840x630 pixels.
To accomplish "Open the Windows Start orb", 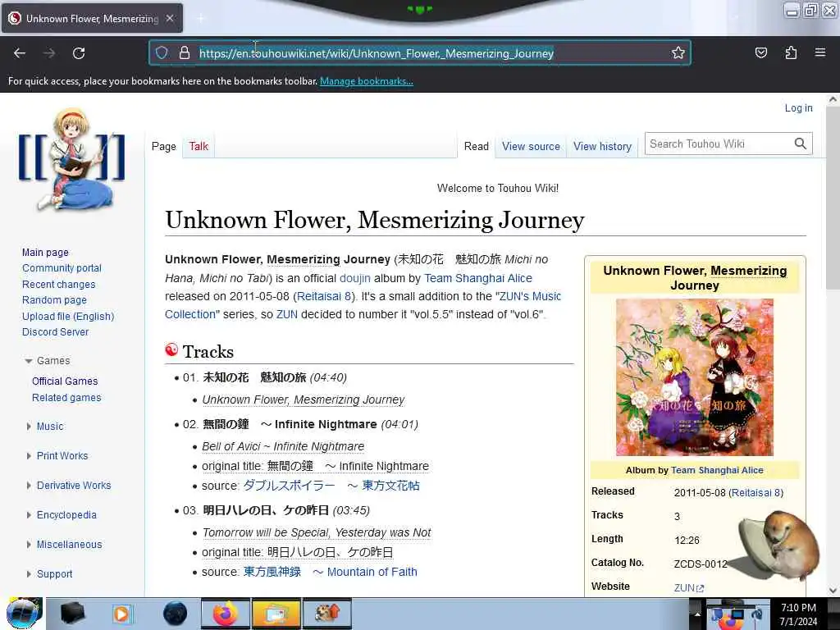I will [x=24, y=614].
